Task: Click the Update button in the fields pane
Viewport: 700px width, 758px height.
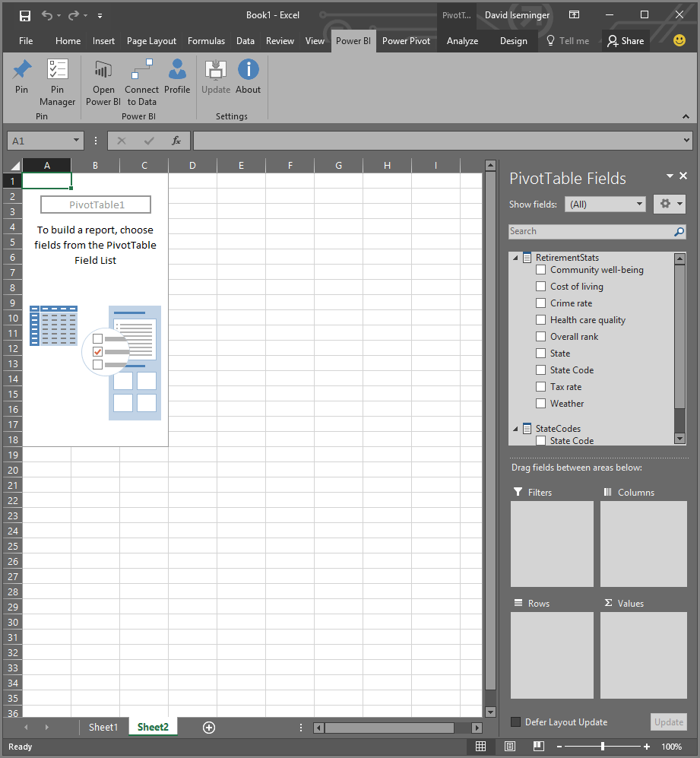Action: pos(668,722)
